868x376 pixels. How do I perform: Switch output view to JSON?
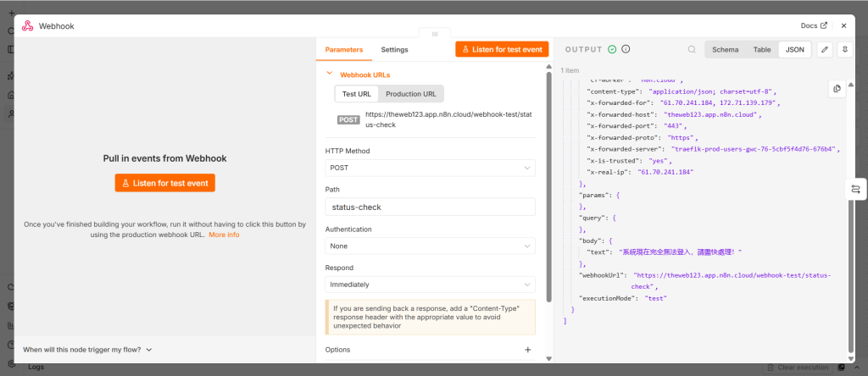795,49
